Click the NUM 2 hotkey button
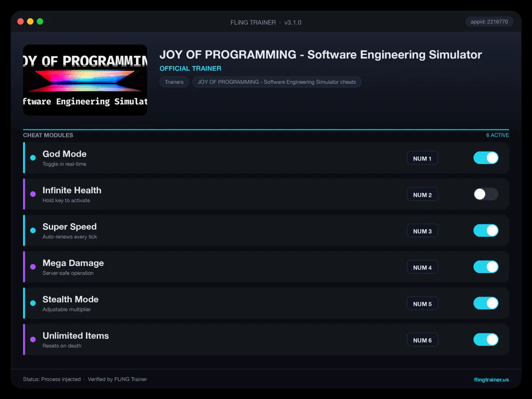This screenshot has height=399, width=532. [x=422, y=195]
